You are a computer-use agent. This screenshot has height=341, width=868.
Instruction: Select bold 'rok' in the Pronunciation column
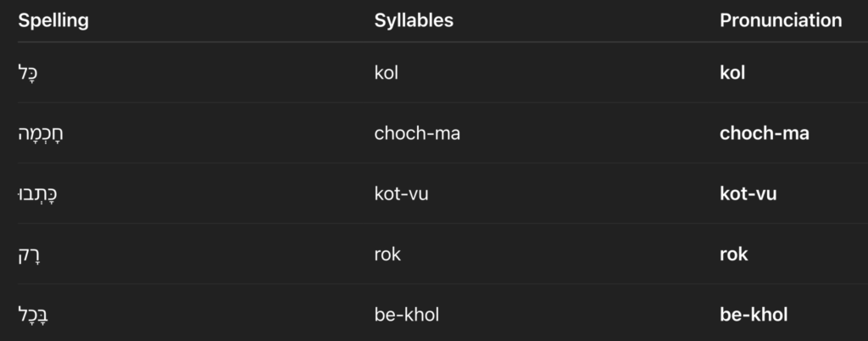(x=734, y=254)
